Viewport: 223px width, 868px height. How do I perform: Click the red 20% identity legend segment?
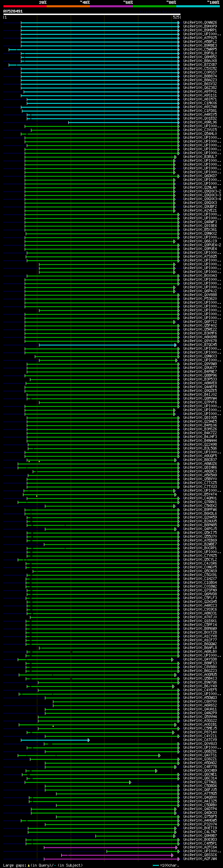[x=25, y=6]
